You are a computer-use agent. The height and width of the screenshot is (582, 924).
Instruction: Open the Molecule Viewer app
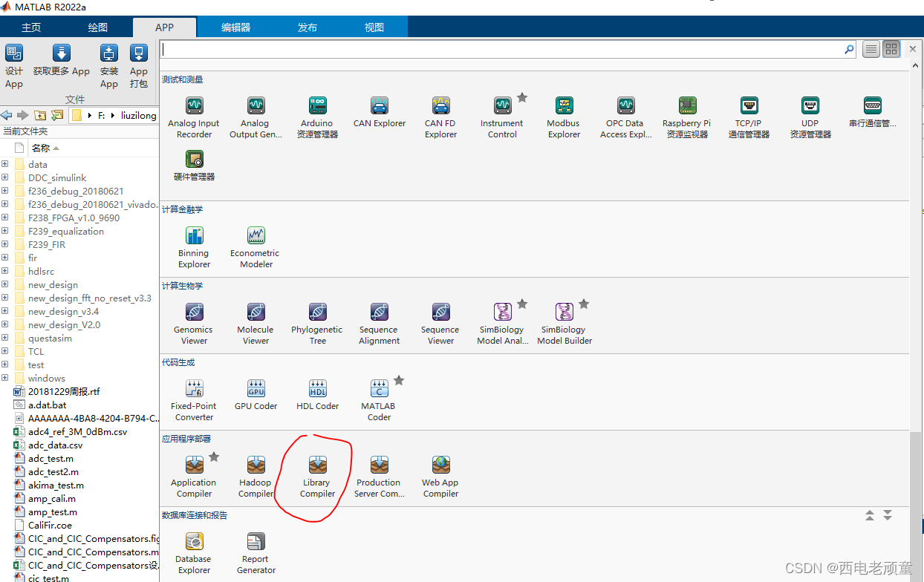pos(256,324)
